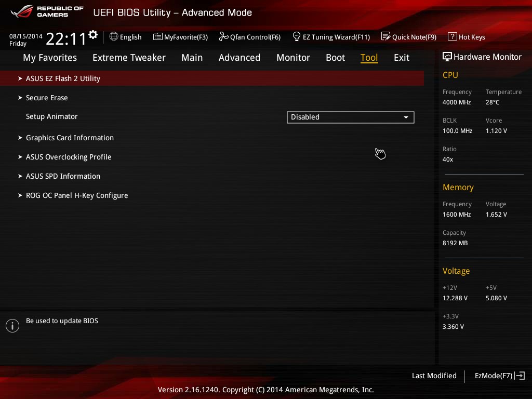This screenshot has height=399, width=532.
Task: Expand ASUS EZ Flash 2 Utility arrow
Action: pyautogui.click(x=20, y=78)
